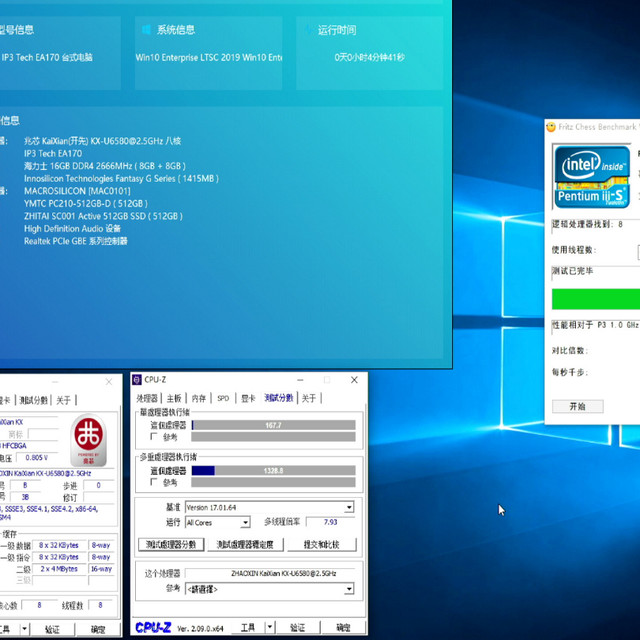Viewport: 640px width, 640px height.
Task: Switch to the SPD tab
Action: [223, 398]
